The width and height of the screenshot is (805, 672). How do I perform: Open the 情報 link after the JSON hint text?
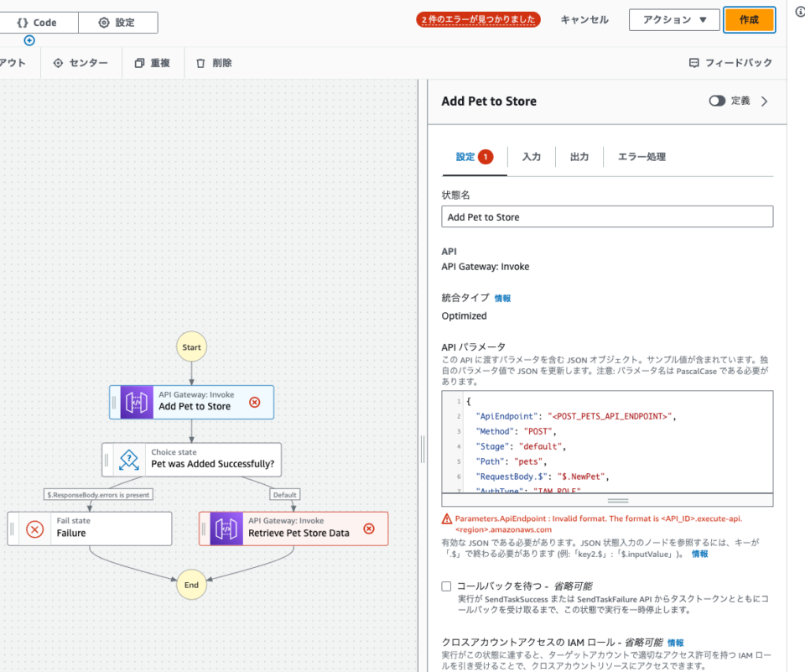coord(699,554)
